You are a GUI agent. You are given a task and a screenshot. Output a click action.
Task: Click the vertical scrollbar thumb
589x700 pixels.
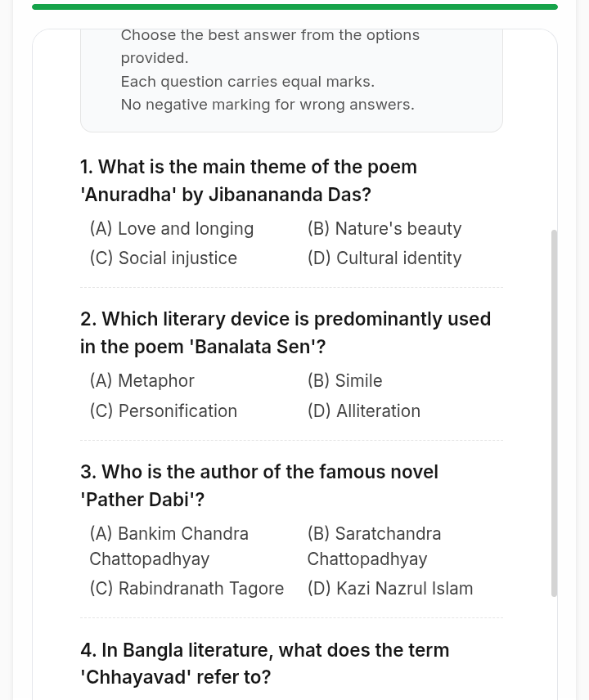coord(554,414)
